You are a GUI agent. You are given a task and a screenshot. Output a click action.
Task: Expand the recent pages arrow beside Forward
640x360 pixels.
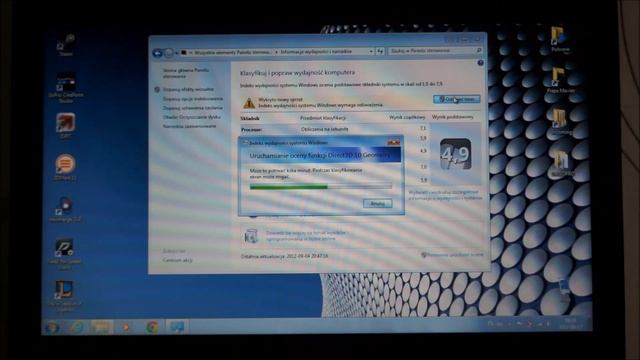click(176, 53)
